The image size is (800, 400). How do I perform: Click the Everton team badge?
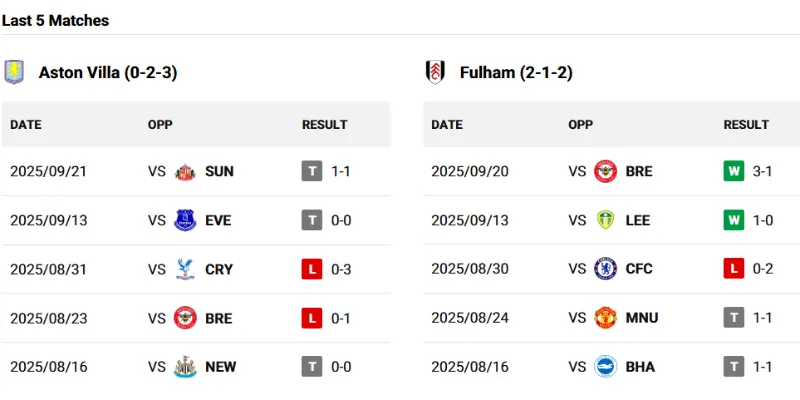(185, 220)
